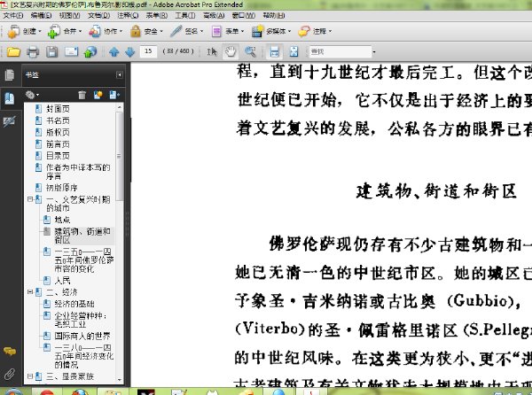The height and width of the screenshot is (395, 532).
Task: Open the Attachments paperclip icon in sidebar
Action: 10,374
